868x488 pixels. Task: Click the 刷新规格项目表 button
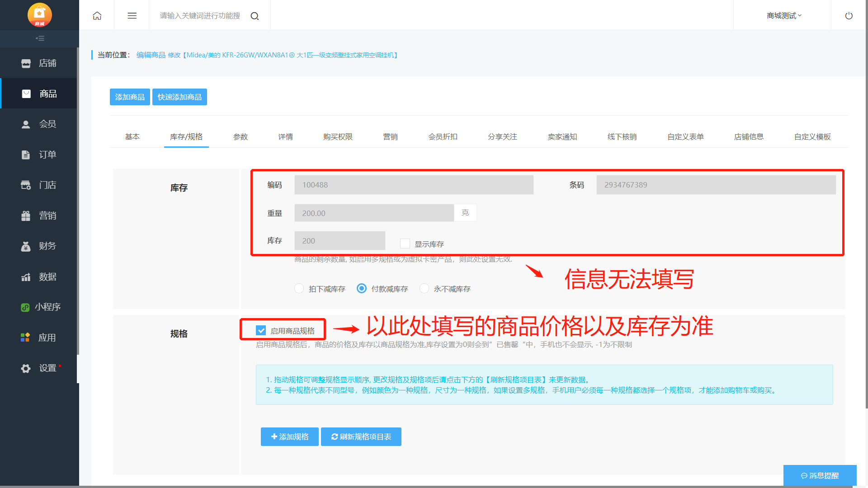pyautogui.click(x=361, y=436)
